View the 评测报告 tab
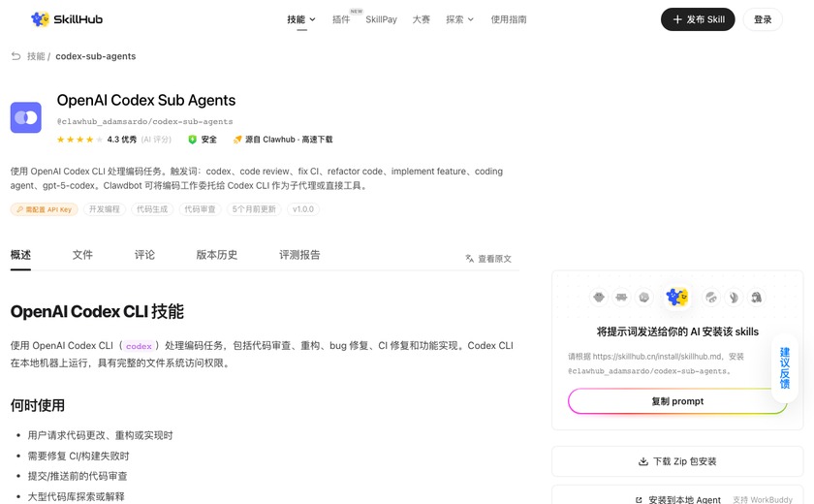Viewport: 814px width, 504px height. 299,255
